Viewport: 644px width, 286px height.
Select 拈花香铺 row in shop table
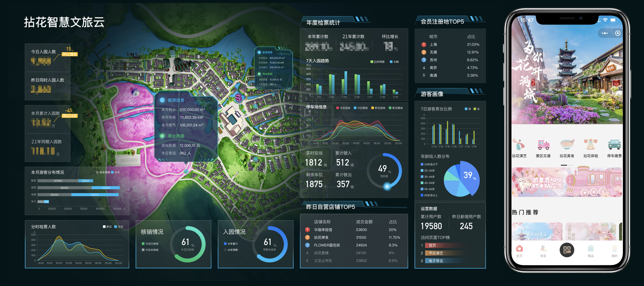(353, 253)
